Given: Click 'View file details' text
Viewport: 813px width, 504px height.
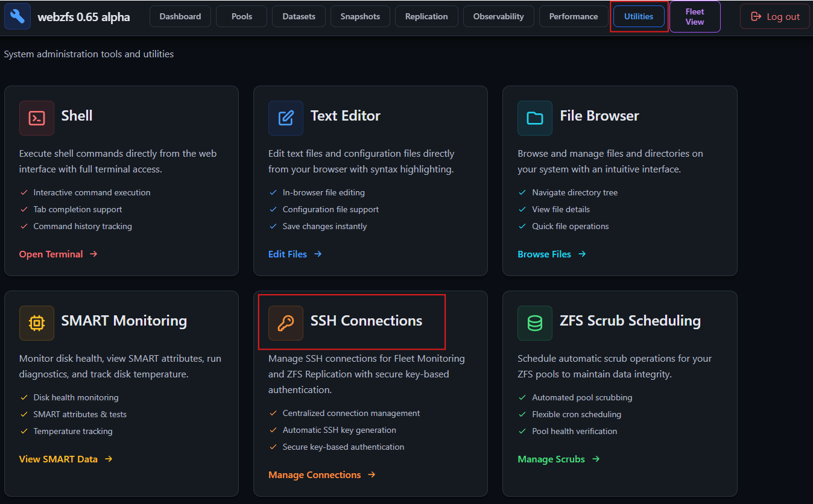Looking at the screenshot, I should click(561, 209).
